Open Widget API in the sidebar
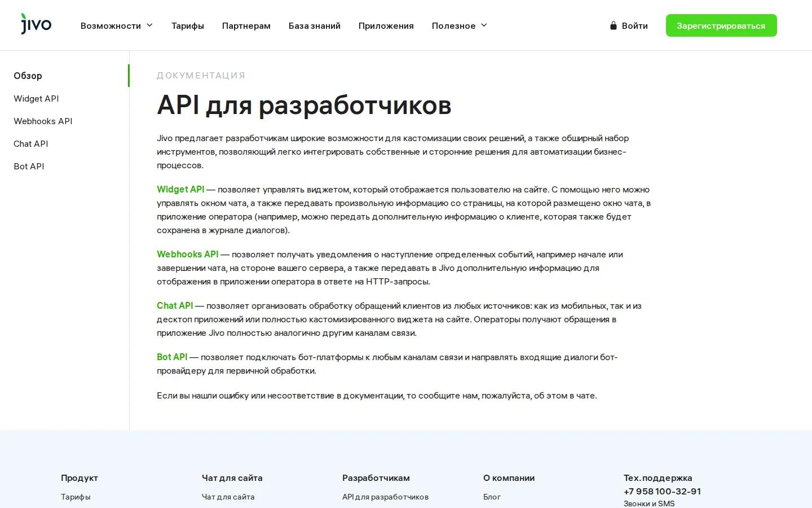The width and height of the screenshot is (812, 508). coord(36,98)
